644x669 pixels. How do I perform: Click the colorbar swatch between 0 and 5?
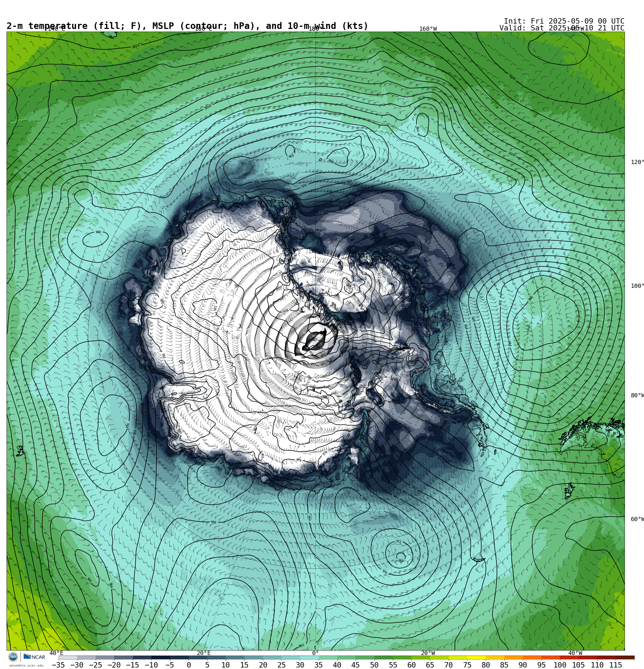click(198, 657)
